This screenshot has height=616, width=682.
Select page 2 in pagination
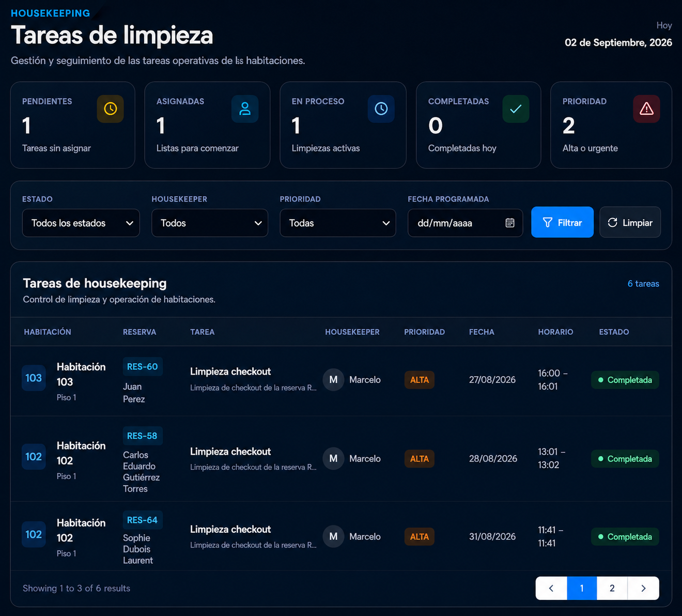point(612,588)
